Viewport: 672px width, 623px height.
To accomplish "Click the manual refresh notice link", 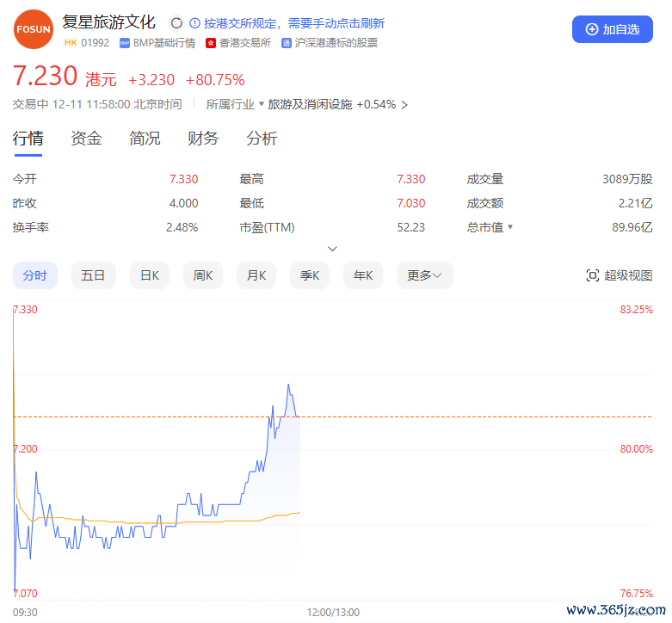I will (294, 23).
